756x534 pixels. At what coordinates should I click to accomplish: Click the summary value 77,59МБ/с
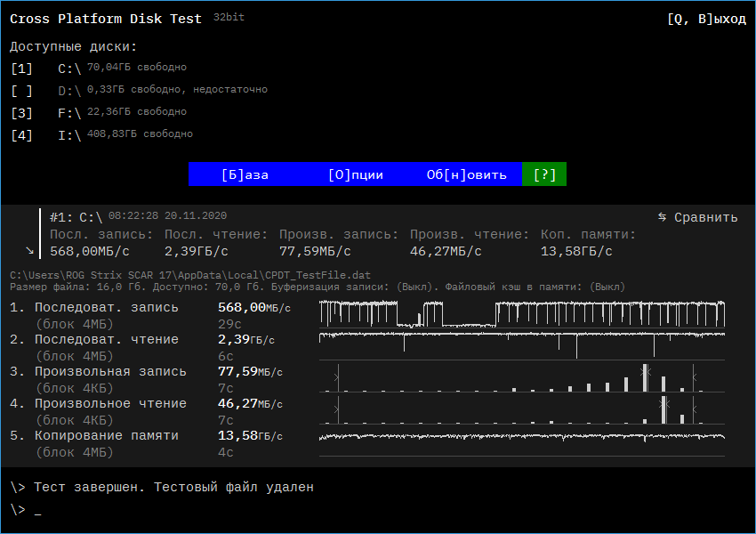pos(315,251)
